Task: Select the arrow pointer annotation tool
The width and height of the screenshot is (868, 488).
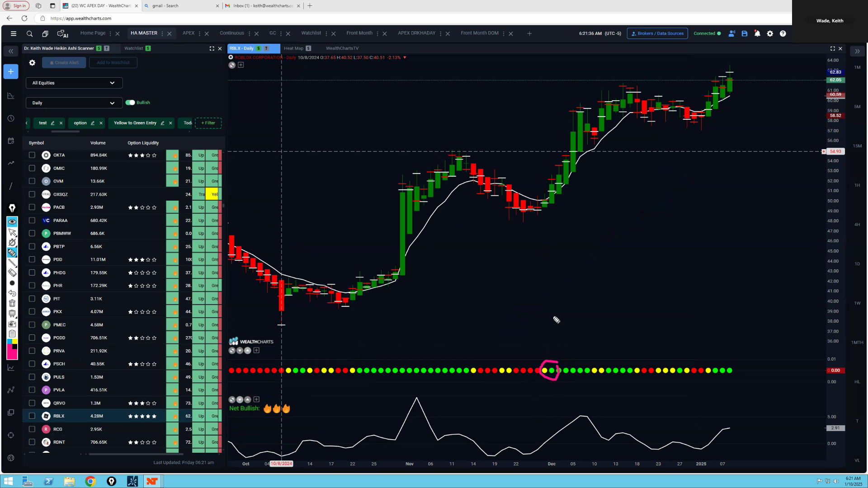Action: coord(12,232)
